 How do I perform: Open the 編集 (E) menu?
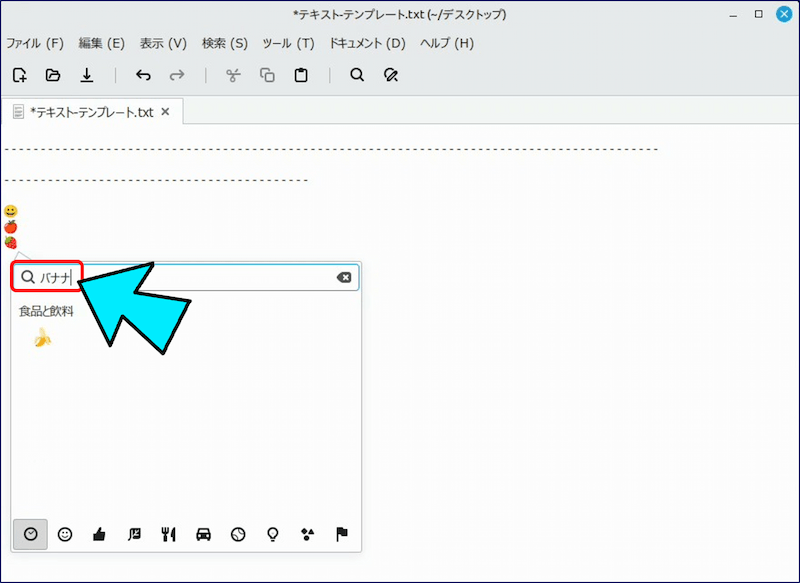(101, 43)
